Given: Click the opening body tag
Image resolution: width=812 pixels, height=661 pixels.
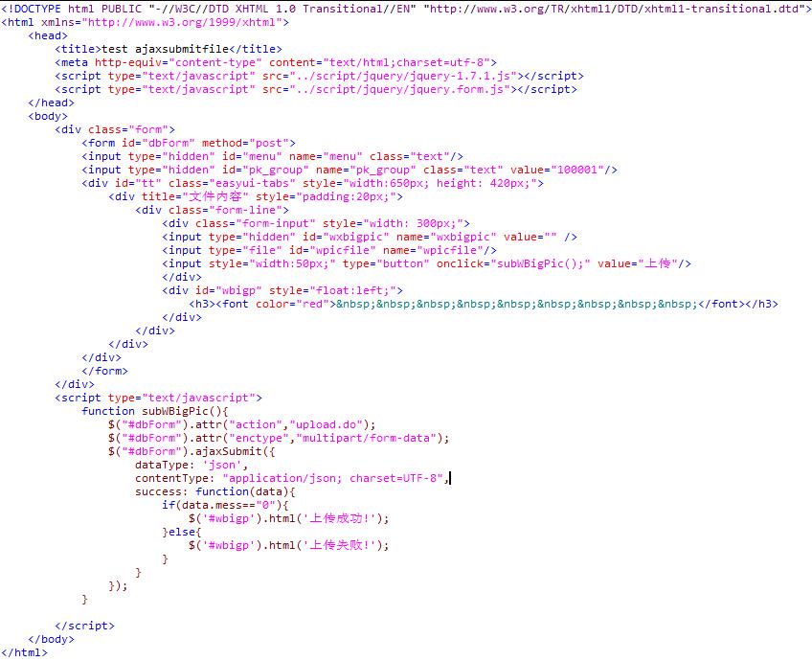Looking at the screenshot, I should (48, 116).
